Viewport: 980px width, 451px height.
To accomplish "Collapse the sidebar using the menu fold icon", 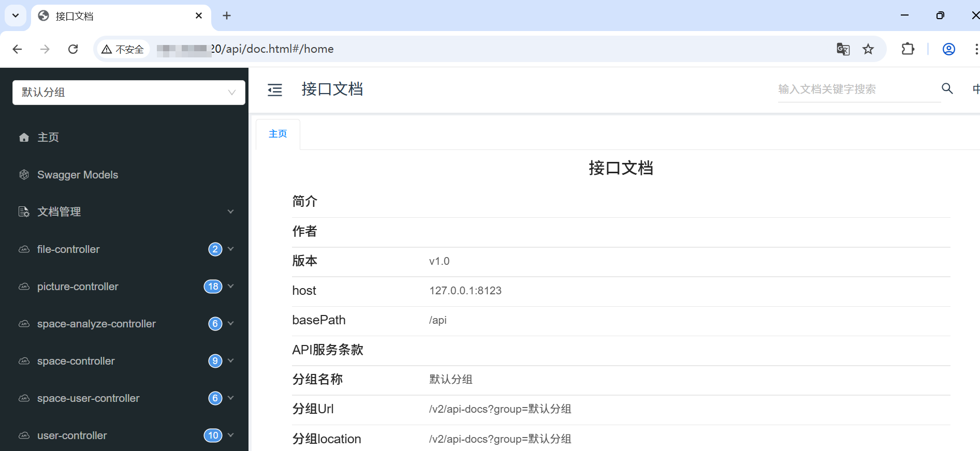I will click(x=274, y=90).
